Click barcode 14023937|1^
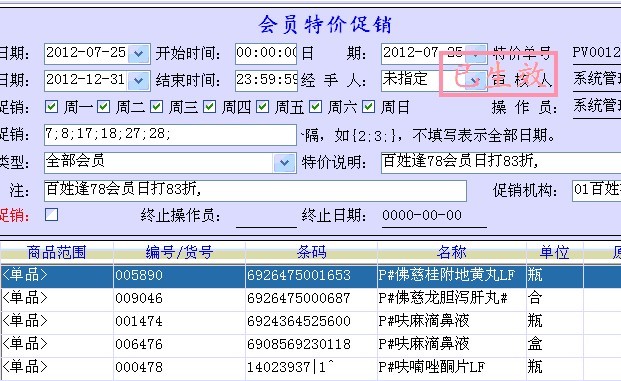This screenshot has height=381, width=621. tap(290, 367)
